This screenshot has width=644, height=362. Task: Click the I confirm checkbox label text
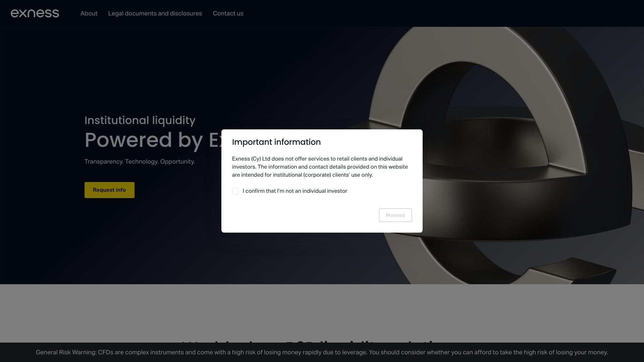click(x=295, y=191)
